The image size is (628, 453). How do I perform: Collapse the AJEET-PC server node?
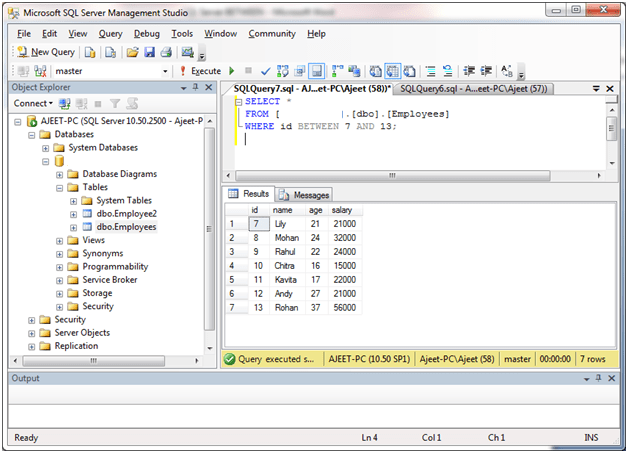coord(18,122)
